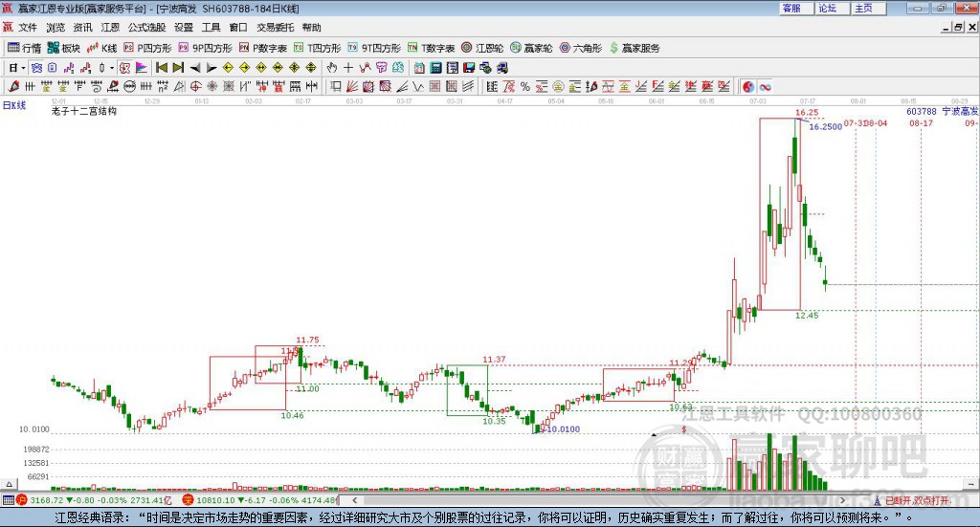Click the 10810.10 Shenzhen index status entry

[x=260, y=500]
